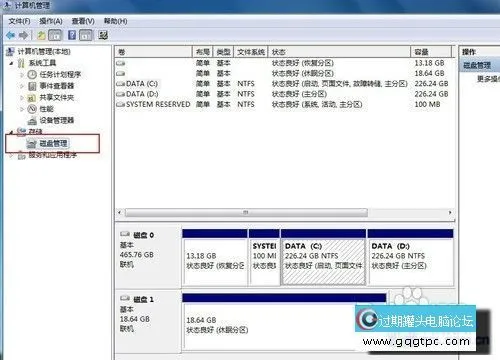Sort by the 状态 column header
Screen dimensions: 500x360
click(339, 52)
